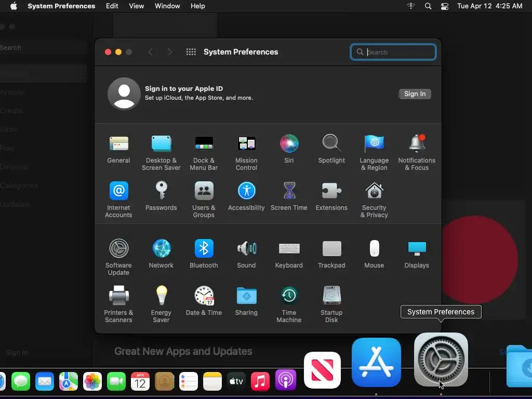The image size is (532, 399).
Task: Open Energy Saver settings
Action: coord(161,304)
